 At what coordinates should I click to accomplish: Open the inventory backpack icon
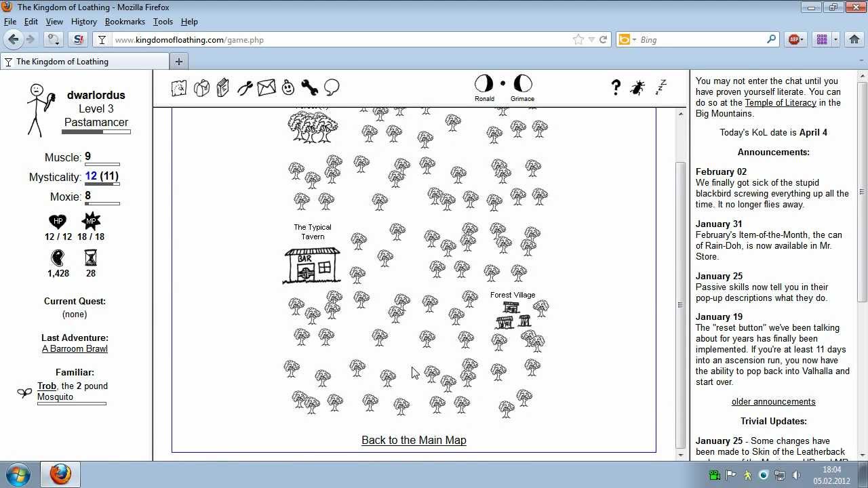click(x=201, y=87)
